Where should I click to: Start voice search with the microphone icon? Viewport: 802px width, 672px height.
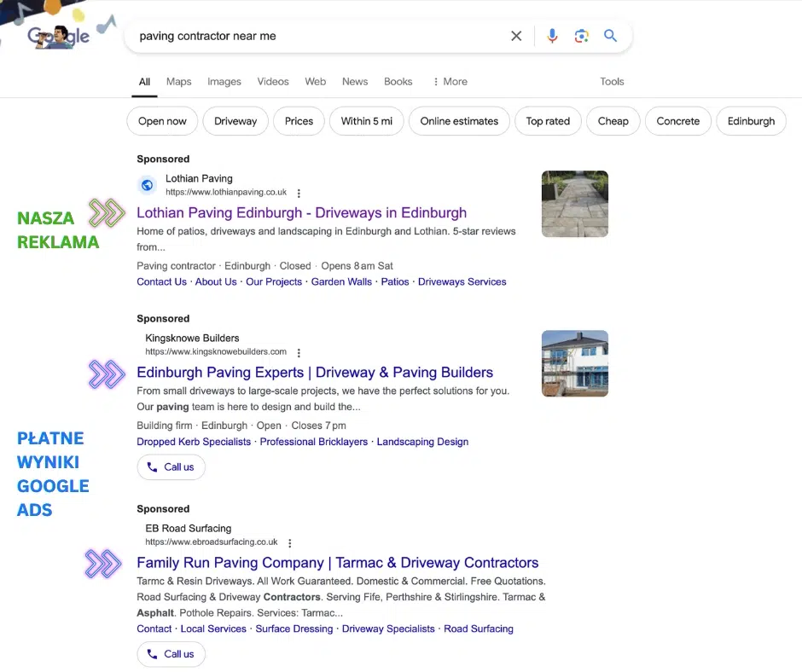click(x=552, y=36)
